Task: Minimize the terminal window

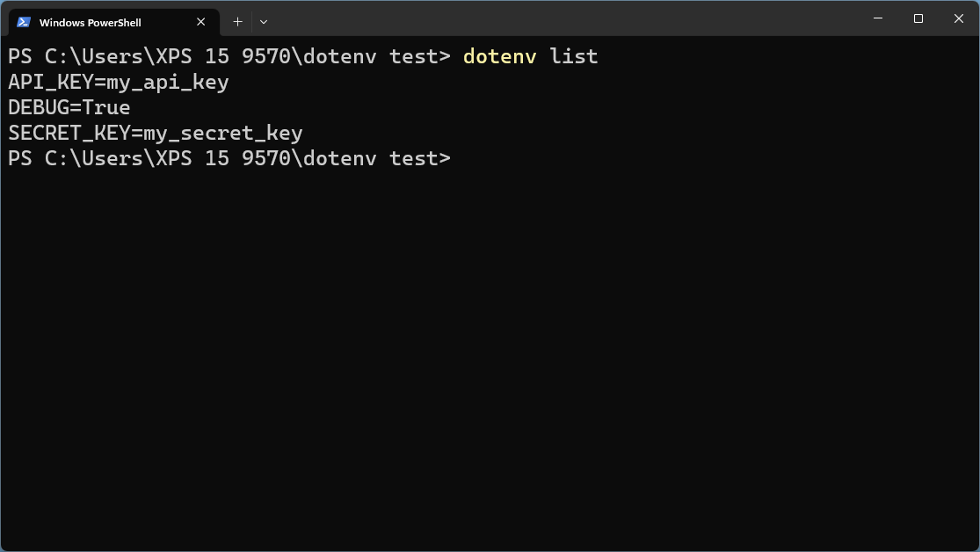Action: pyautogui.click(x=877, y=18)
